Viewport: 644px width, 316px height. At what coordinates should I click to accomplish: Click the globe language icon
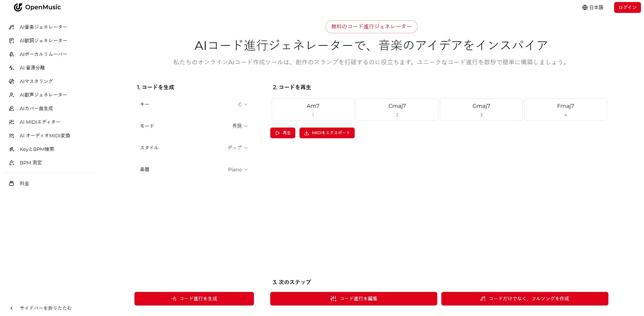coord(585,7)
